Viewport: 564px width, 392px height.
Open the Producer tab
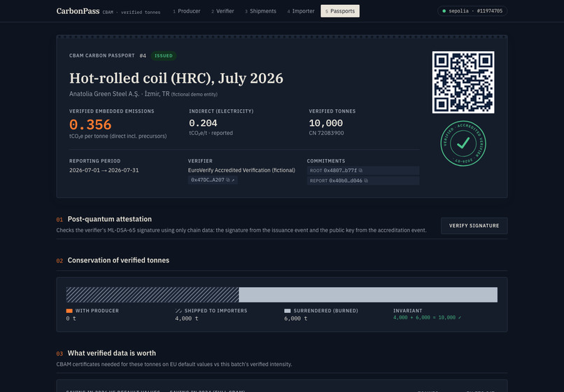point(187,11)
